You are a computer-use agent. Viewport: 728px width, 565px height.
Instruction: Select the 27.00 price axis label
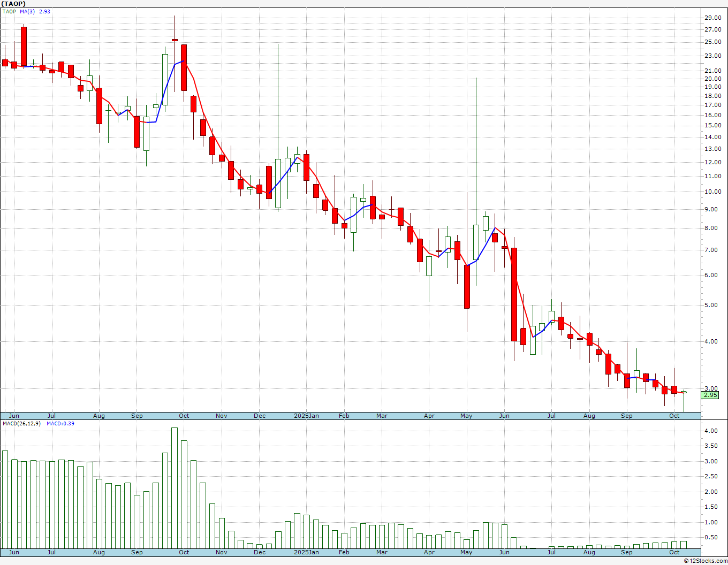pyautogui.click(x=712, y=29)
